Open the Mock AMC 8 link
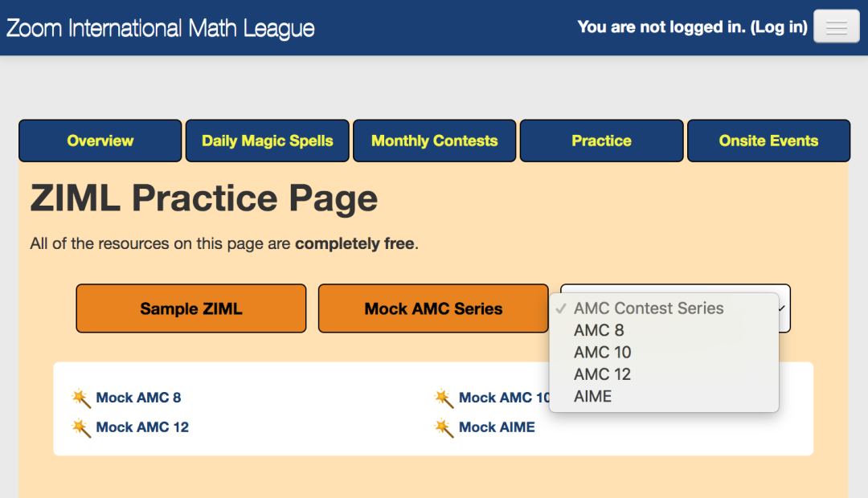 tap(138, 398)
